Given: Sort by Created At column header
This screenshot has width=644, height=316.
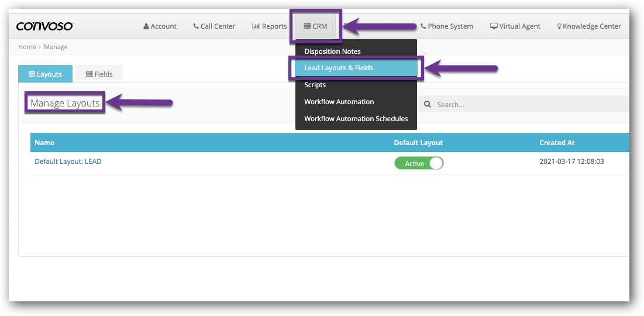Looking at the screenshot, I should click(557, 143).
